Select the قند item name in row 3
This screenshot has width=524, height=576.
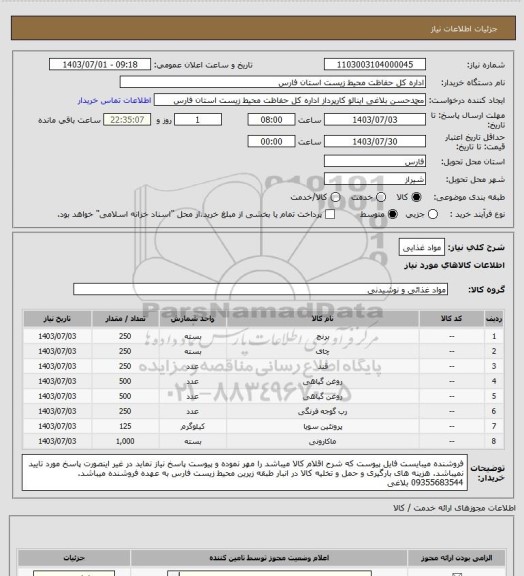pyautogui.click(x=323, y=367)
